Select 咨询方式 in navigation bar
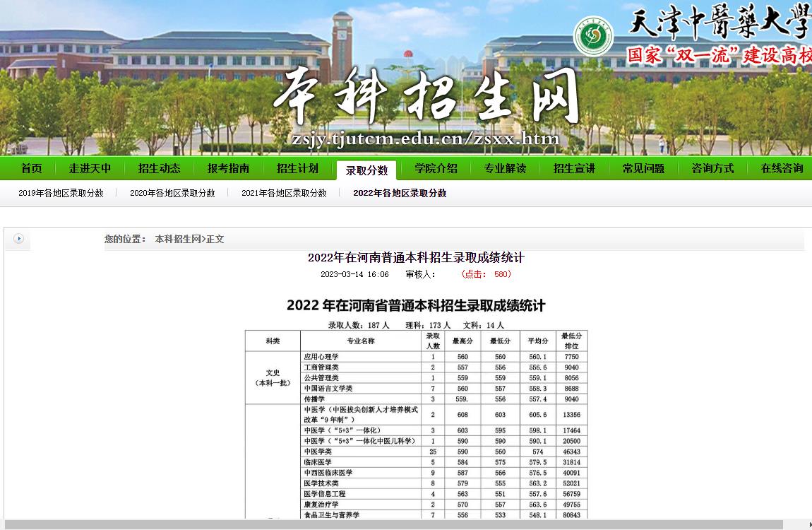The height and width of the screenshot is (530, 812). 712,169
